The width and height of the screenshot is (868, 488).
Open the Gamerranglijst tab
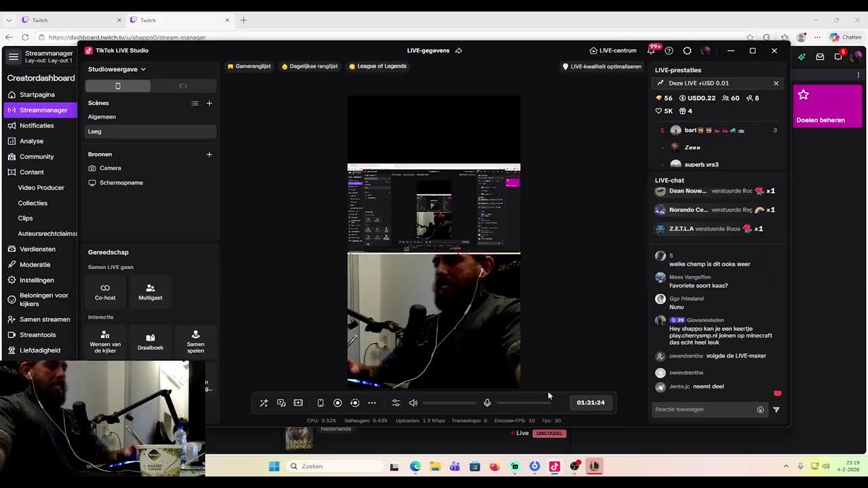click(x=249, y=66)
